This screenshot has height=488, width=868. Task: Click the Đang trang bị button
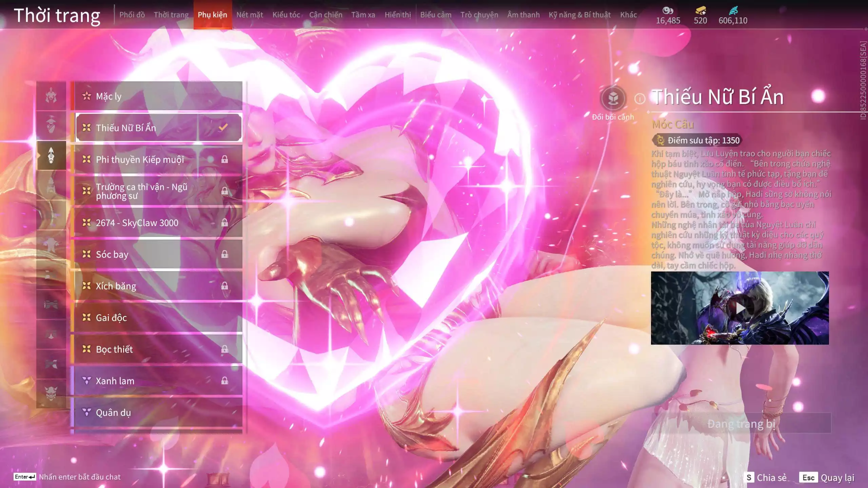(741, 423)
